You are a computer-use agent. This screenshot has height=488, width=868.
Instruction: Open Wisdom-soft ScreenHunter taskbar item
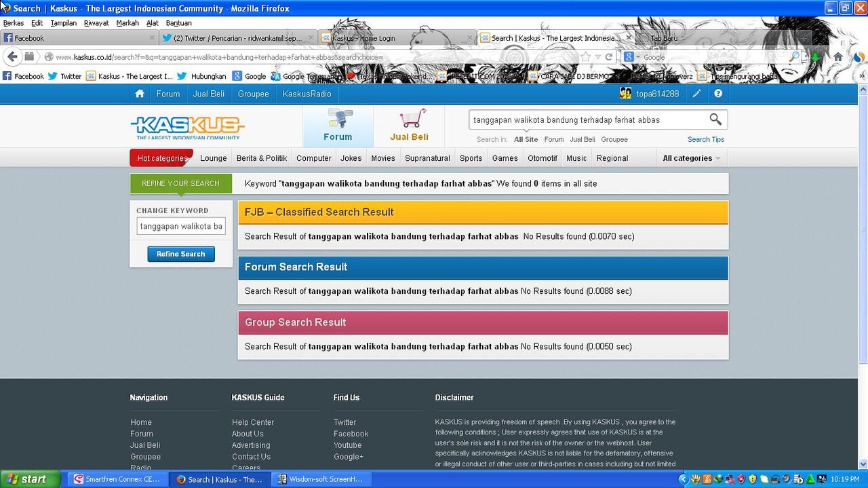click(321, 479)
